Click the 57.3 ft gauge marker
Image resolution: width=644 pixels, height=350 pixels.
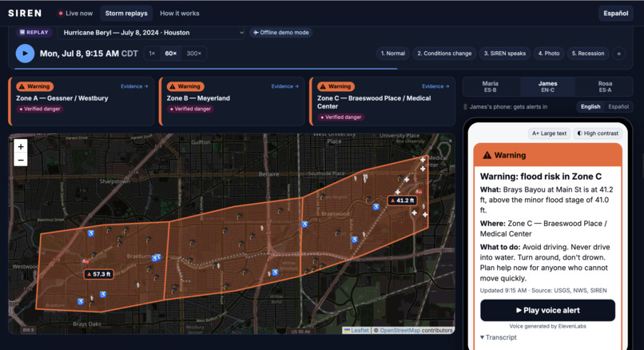[x=99, y=274]
